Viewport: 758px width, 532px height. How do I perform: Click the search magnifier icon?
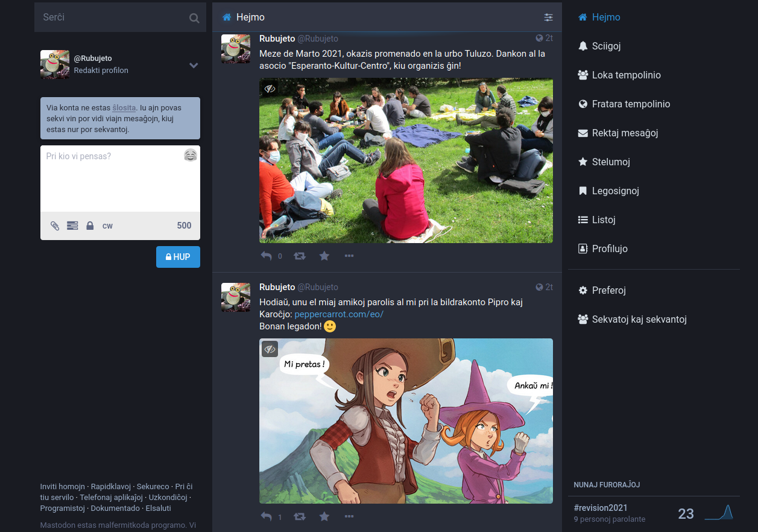click(194, 18)
